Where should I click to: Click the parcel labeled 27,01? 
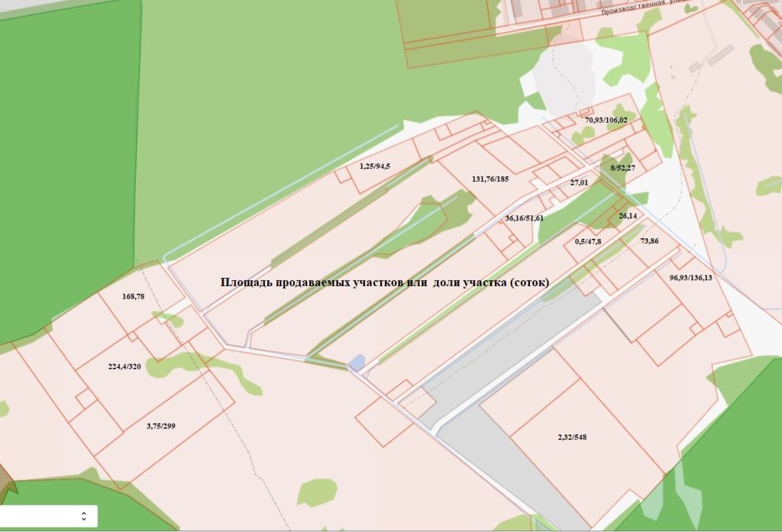pyautogui.click(x=580, y=183)
